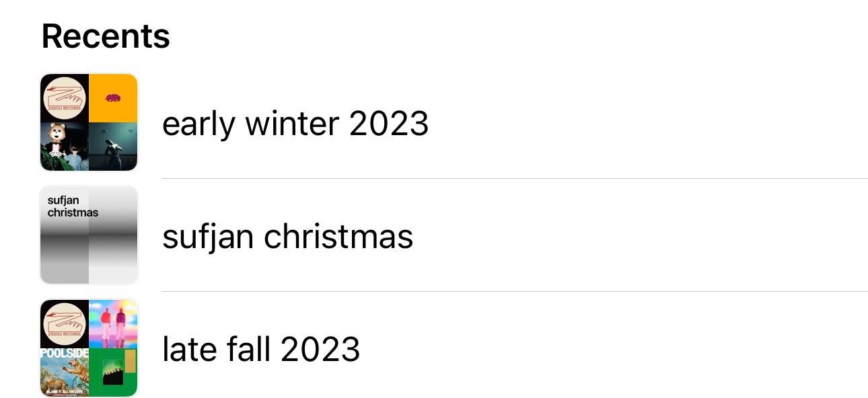868x398 pixels.
Task: Click the dark teal figure tile in early winter artwork
Action: pyautogui.click(x=113, y=147)
